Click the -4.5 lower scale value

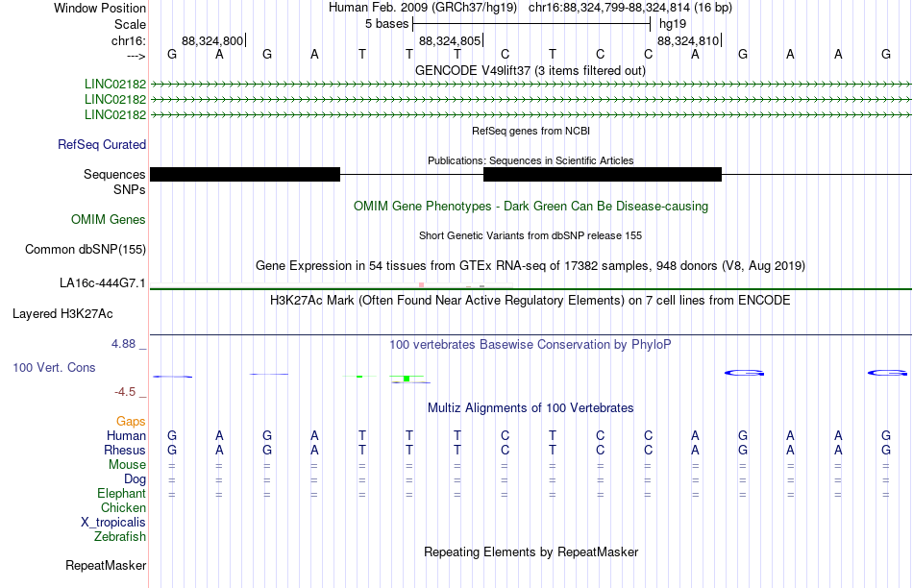point(125,392)
